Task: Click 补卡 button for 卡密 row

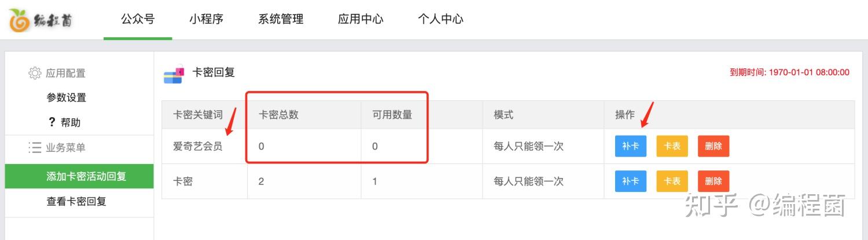Action: pos(630,181)
